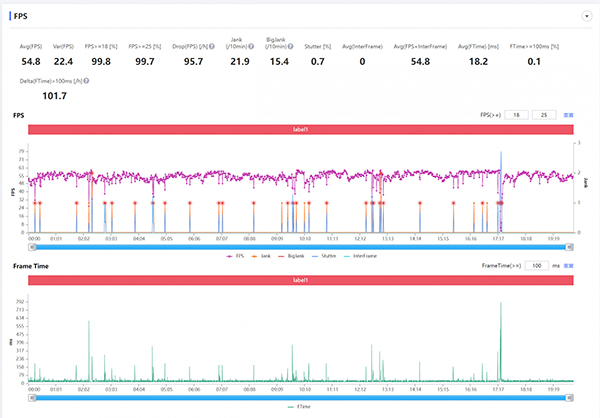Click the FTime>=100ms [%] value 0.1

pos(534,62)
